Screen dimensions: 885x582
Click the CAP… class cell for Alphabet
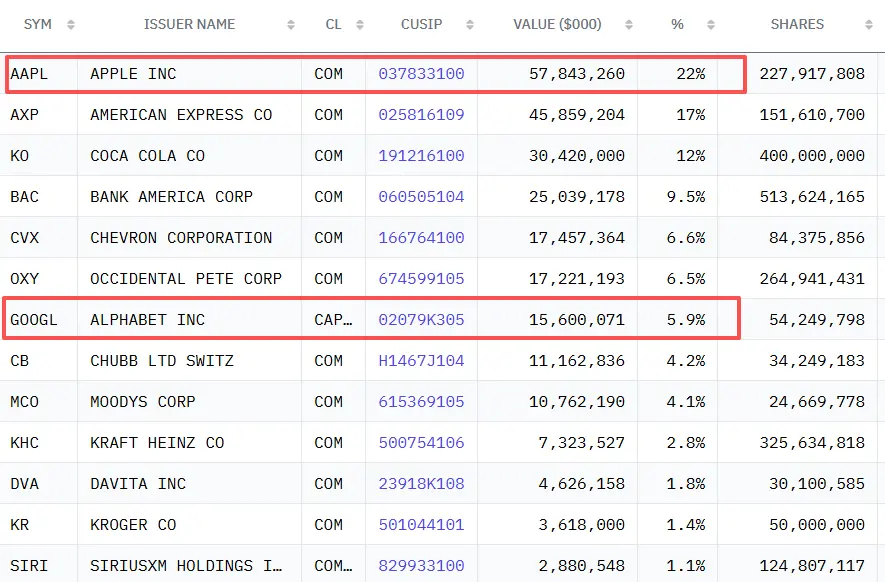333,320
